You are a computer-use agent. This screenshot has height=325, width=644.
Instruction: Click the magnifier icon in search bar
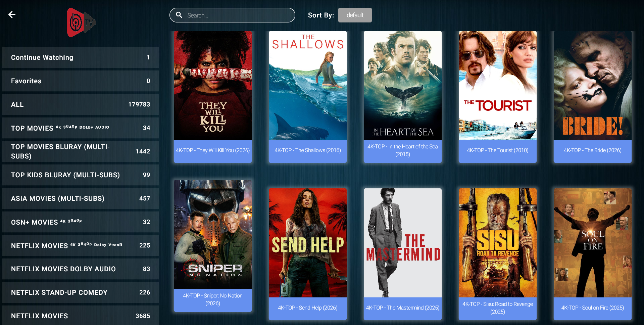coord(179,15)
